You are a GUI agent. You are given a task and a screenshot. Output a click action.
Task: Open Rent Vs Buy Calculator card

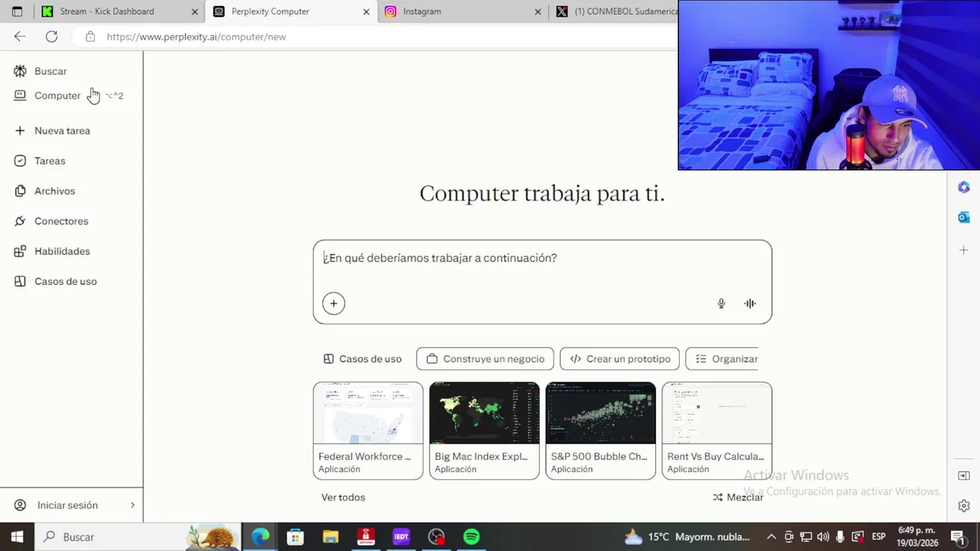tap(717, 431)
